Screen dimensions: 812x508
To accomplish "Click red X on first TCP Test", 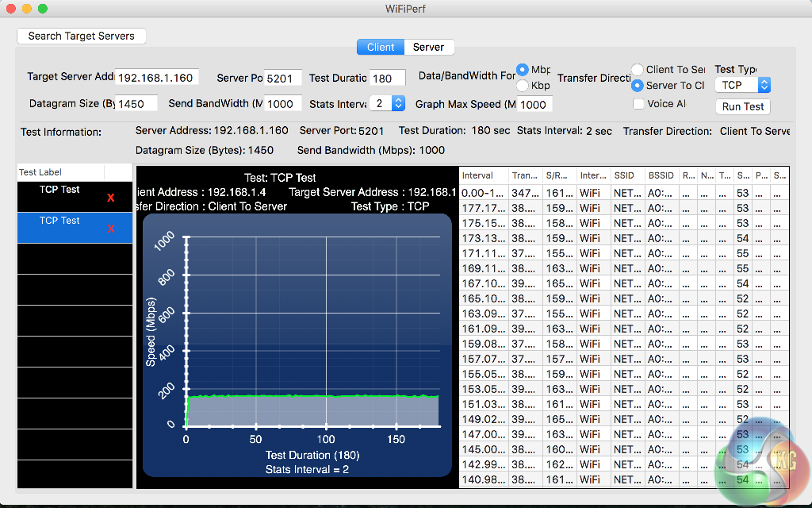I will 111,198.
